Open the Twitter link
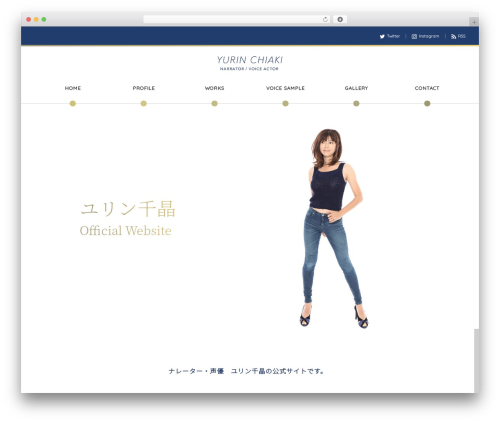The image size is (500, 423). click(390, 36)
